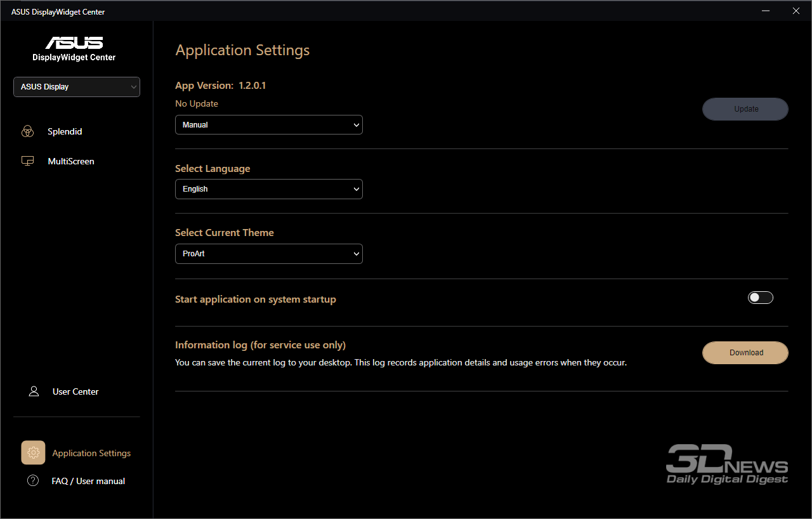Click the Select Current Theme label

tap(225, 233)
